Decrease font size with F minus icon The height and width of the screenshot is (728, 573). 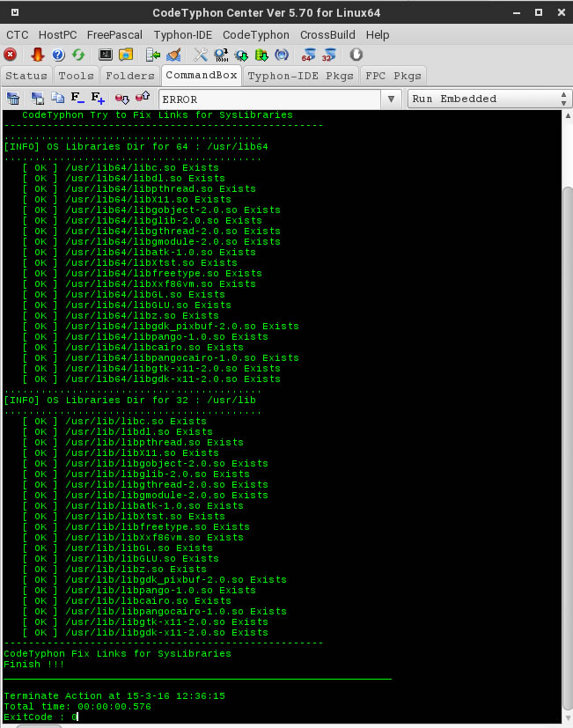pos(77,99)
